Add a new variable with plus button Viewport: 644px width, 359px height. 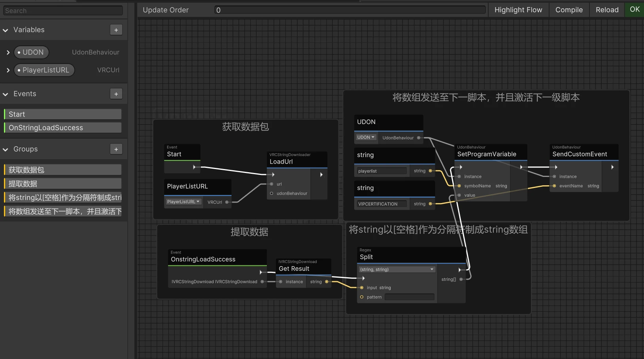116,30
